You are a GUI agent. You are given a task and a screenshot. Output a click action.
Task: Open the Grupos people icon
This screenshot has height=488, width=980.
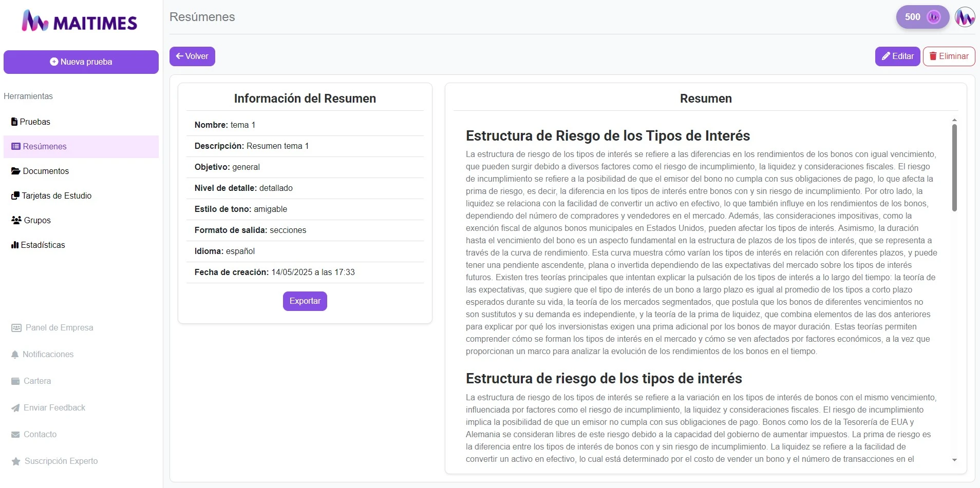14,220
